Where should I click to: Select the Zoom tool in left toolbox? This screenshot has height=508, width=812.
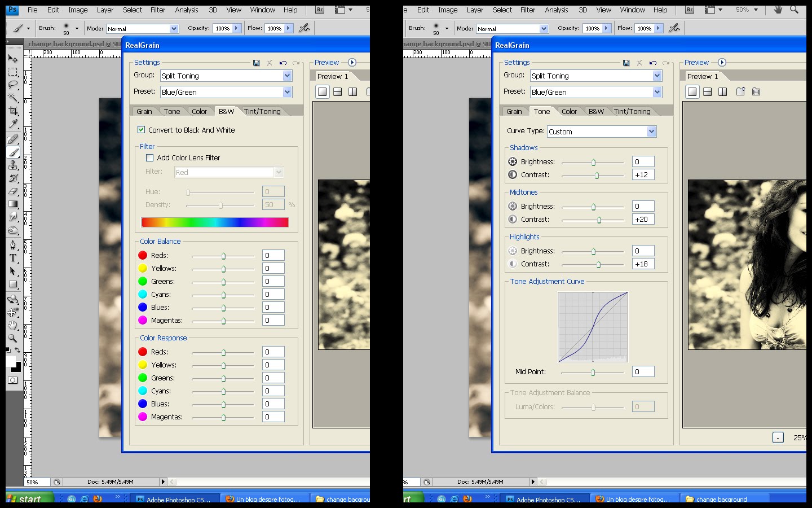(x=13, y=339)
